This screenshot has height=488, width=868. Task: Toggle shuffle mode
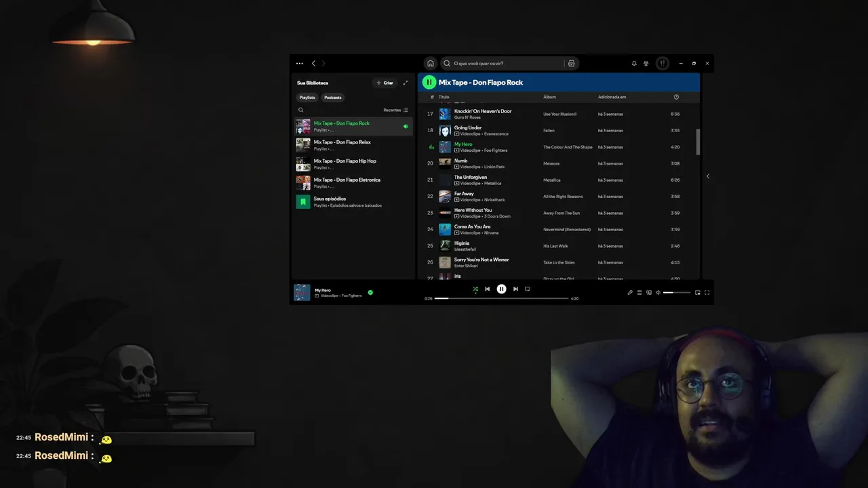pyautogui.click(x=475, y=289)
